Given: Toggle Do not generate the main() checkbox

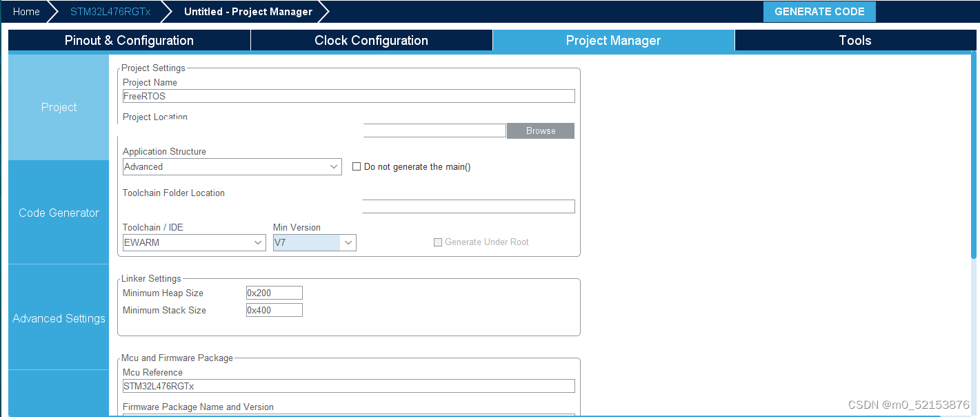Looking at the screenshot, I should coord(357,166).
